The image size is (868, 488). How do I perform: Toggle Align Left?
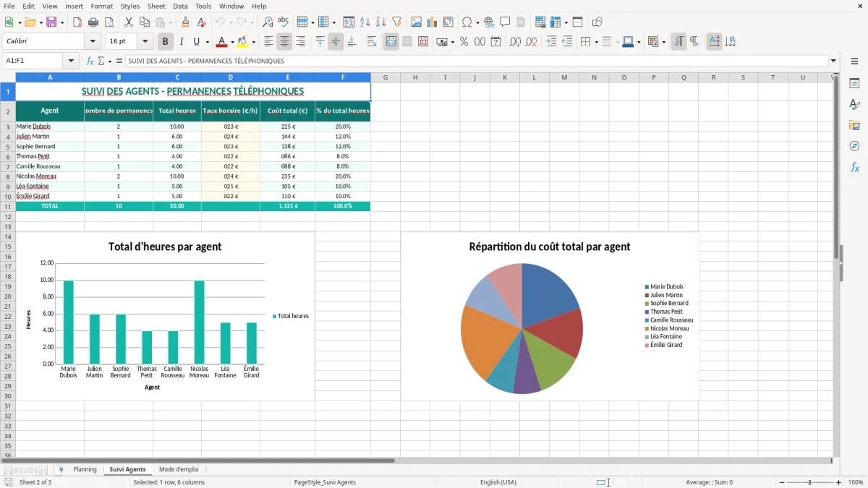(268, 42)
